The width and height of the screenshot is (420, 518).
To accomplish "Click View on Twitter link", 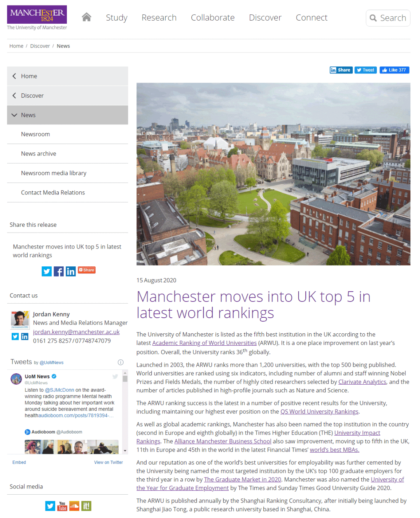I will click(x=108, y=462).
